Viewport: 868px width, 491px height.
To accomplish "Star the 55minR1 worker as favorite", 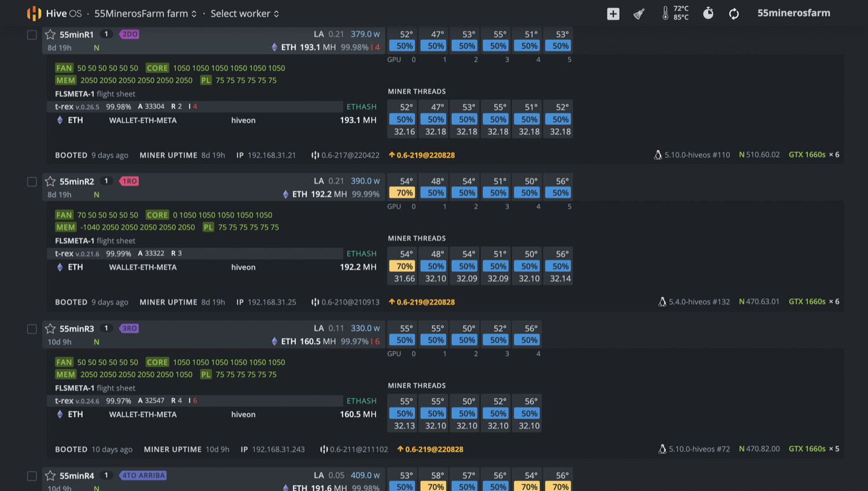I will coord(50,35).
